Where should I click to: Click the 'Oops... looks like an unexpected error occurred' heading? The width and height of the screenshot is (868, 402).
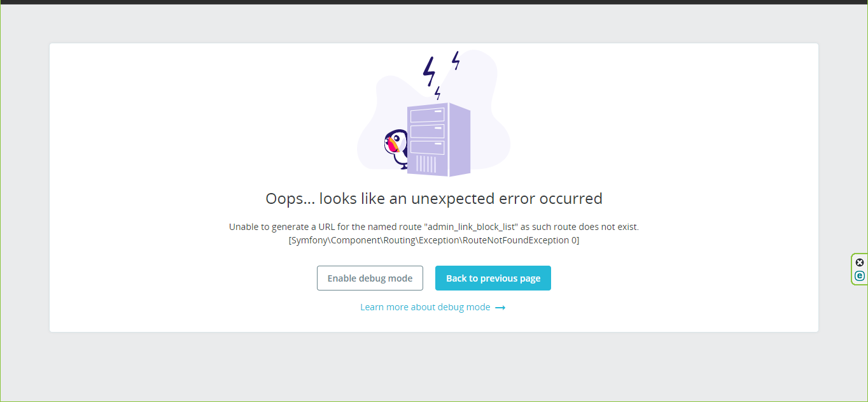(434, 198)
